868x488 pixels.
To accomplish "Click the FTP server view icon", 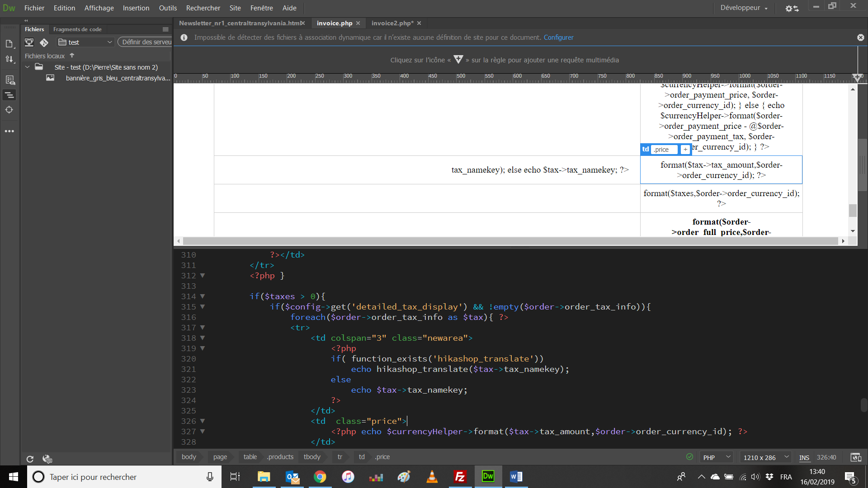I will 29,42.
